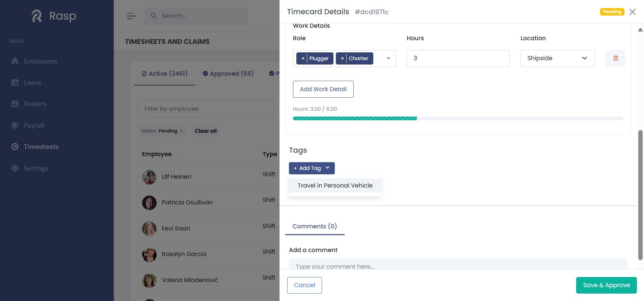Expand the Role multi-select dropdown arrow
The width and height of the screenshot is (644, 301).
click(388, 58)
